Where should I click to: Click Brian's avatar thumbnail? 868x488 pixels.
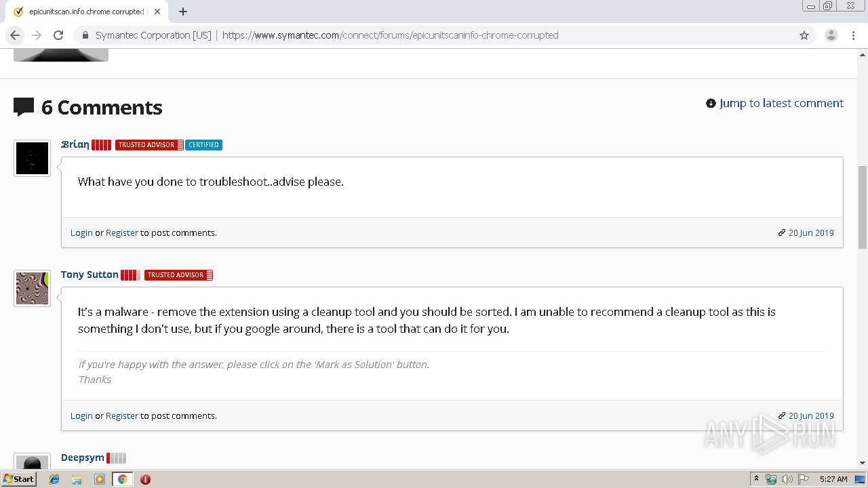(33, 158)
